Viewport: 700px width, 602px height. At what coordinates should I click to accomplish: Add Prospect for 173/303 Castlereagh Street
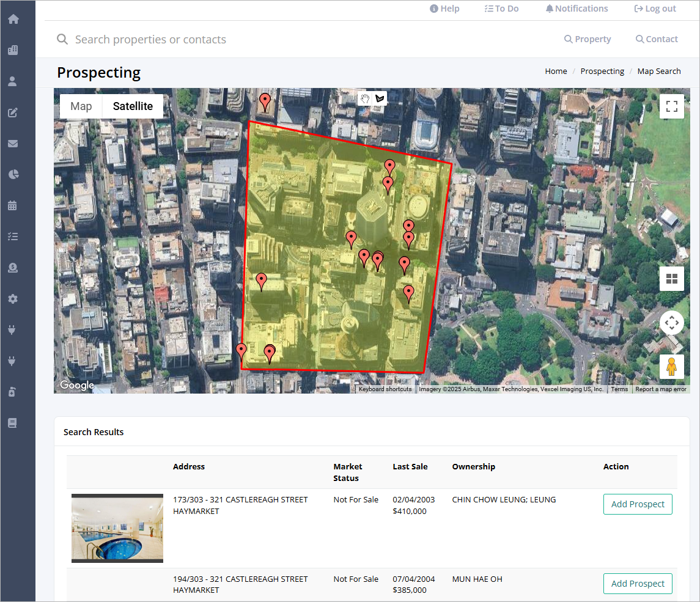click(638, 504)
